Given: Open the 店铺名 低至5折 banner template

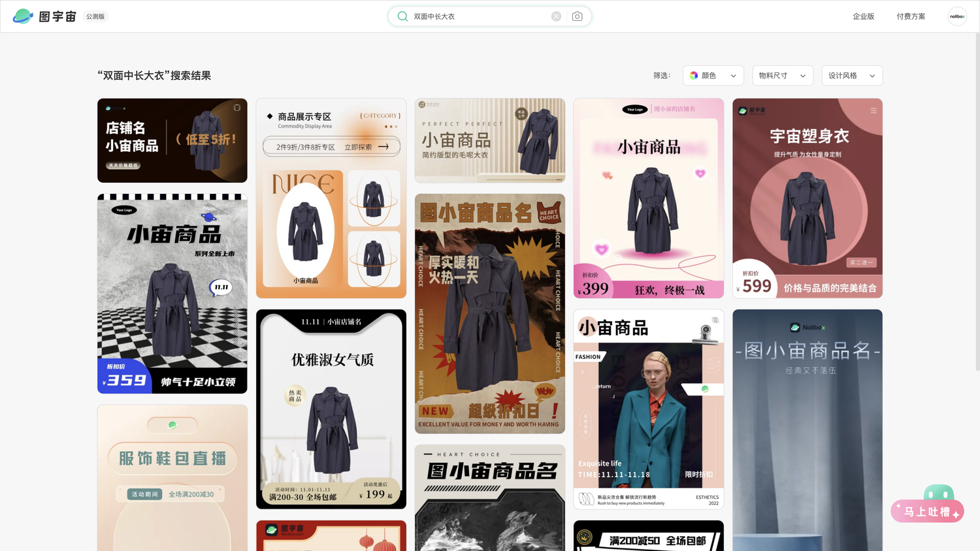Looking at the screenshot, I should point(172,140).
